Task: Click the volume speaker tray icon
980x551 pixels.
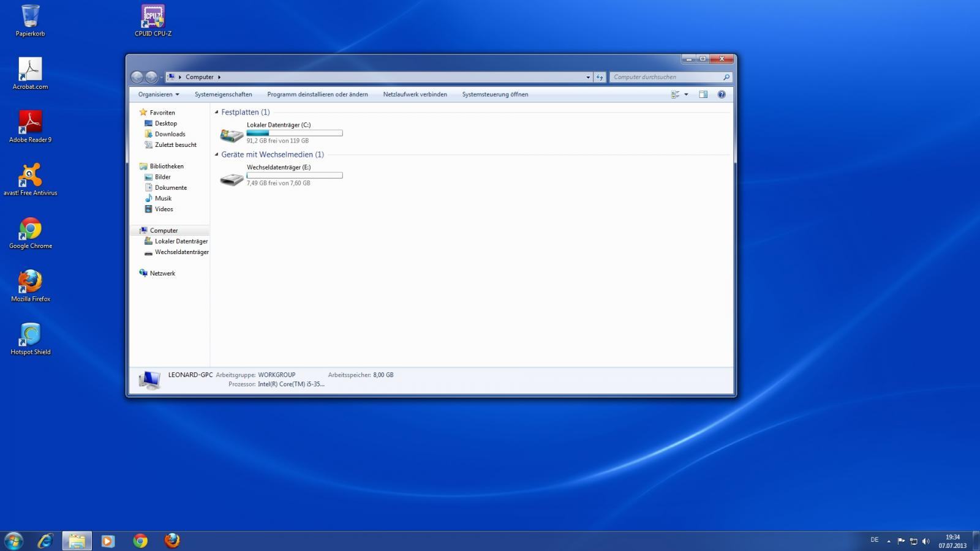Action: tap(925, 541)
